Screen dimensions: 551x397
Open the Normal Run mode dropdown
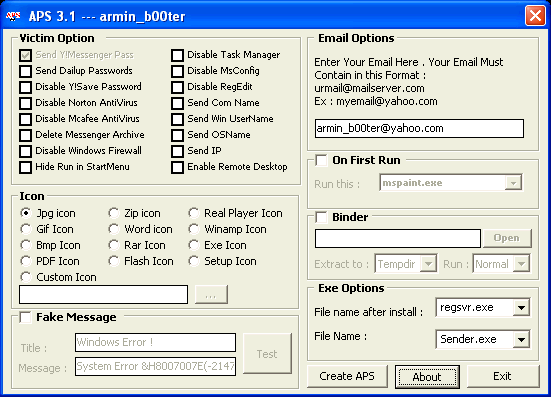(521, 264)
